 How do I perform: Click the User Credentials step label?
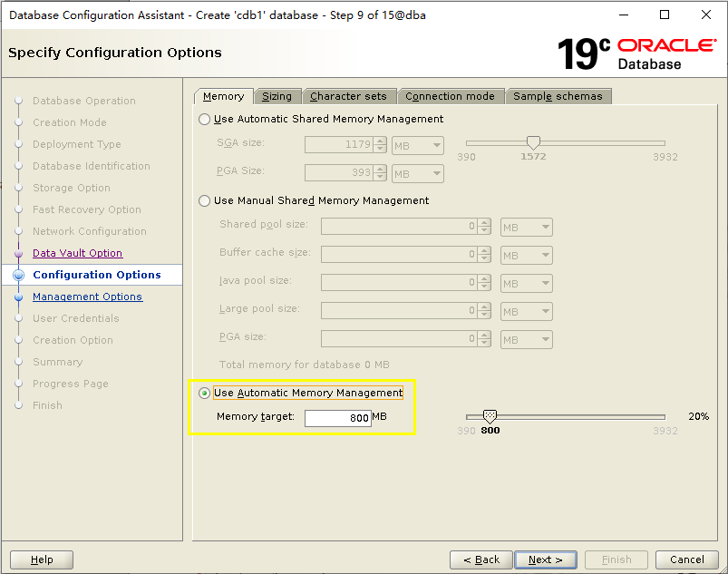point(75,318)
